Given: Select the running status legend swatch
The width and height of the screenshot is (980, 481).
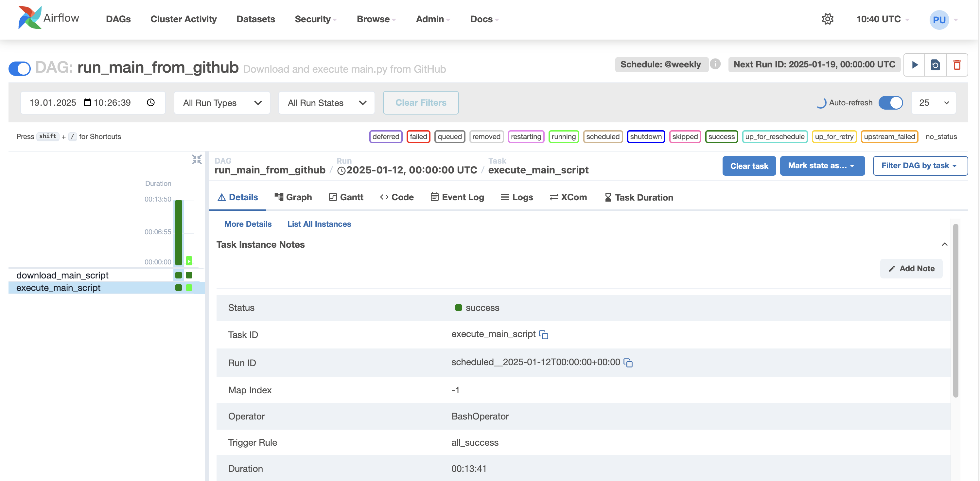Looking at the screenshot, I should (563, 137).
